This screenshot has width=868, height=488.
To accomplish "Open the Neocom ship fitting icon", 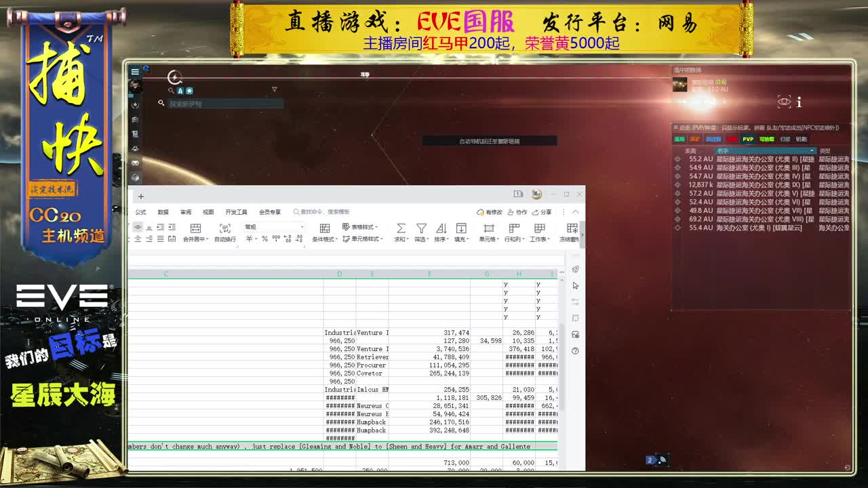I will pyautogui.click(x=135, y=148).
